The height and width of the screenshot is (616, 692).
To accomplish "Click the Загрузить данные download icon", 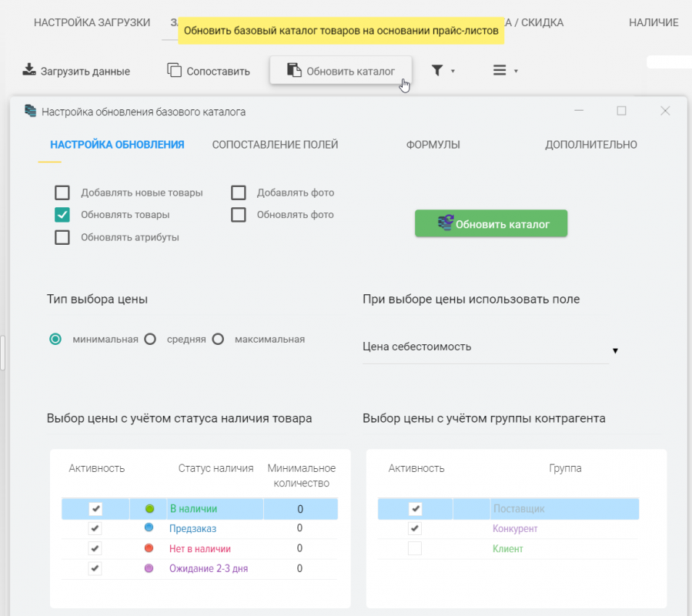I will pyautogui.click(x=29, y=70).
